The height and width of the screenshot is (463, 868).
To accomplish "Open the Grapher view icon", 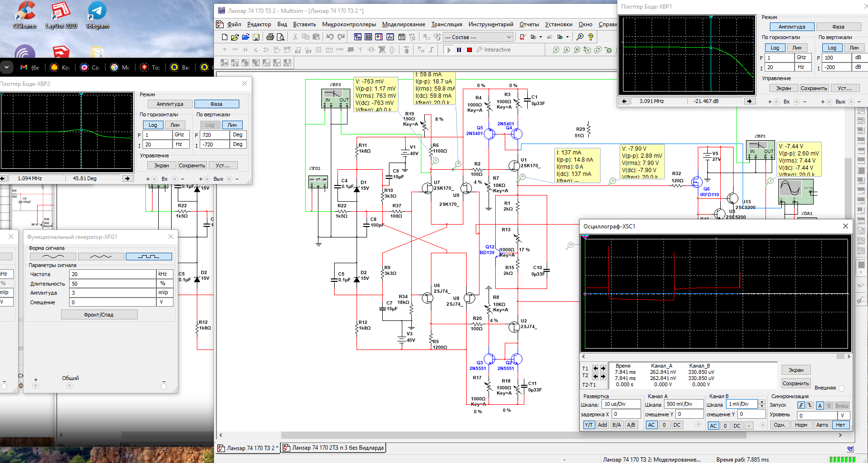I will click(x=390, y=37).
